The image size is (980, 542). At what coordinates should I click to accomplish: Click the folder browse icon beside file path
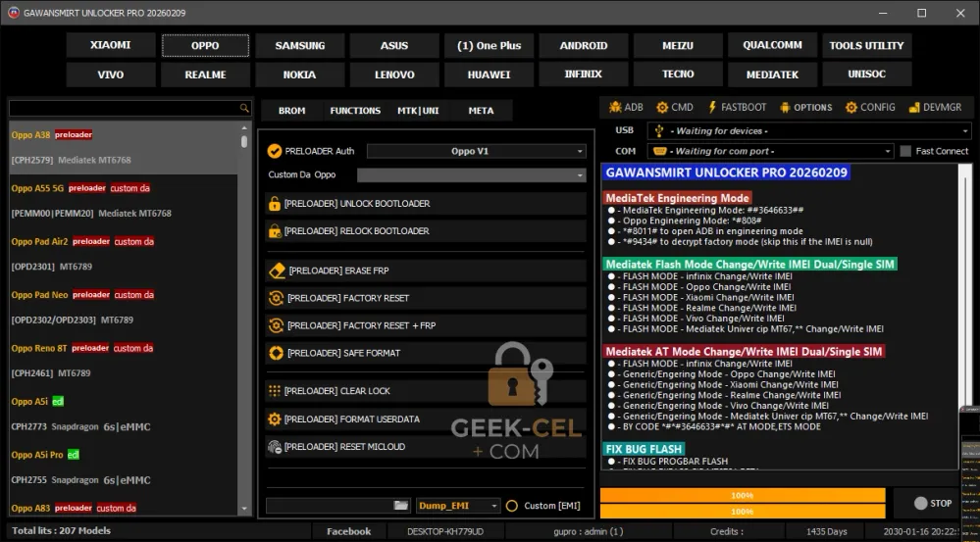(401, 506)
